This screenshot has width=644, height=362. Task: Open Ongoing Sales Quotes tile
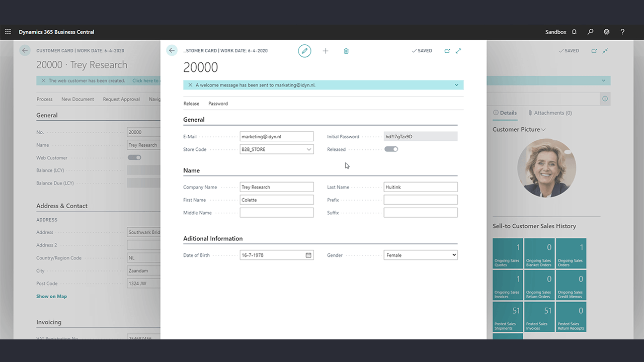click(x=508, y=253)
